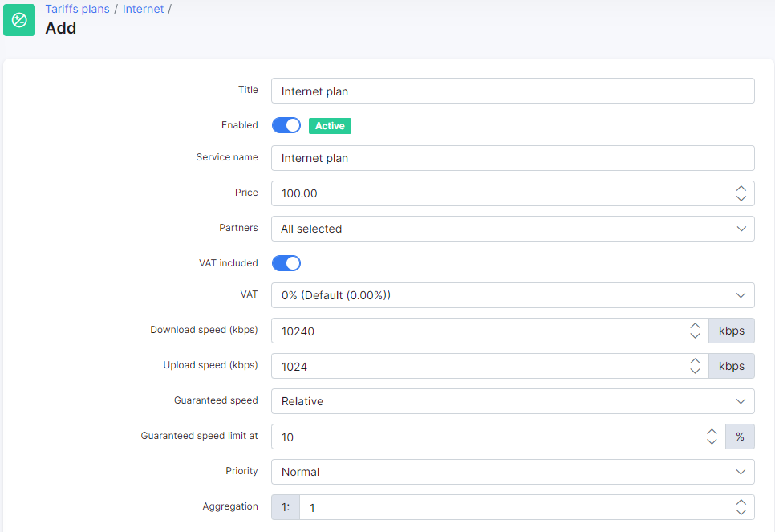Increase Download speed using up arrow
The height and width of the screenshot is (532, 775).
(x=695, y=326)
